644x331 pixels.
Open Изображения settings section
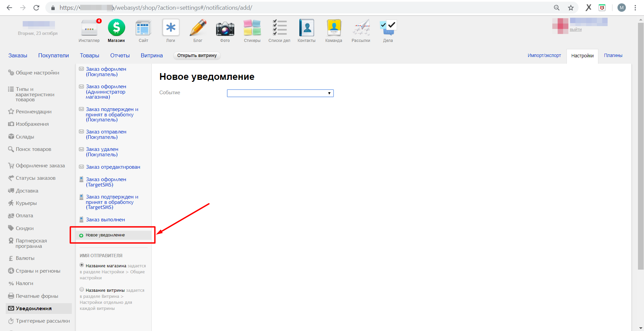click(x=32, y=124)
